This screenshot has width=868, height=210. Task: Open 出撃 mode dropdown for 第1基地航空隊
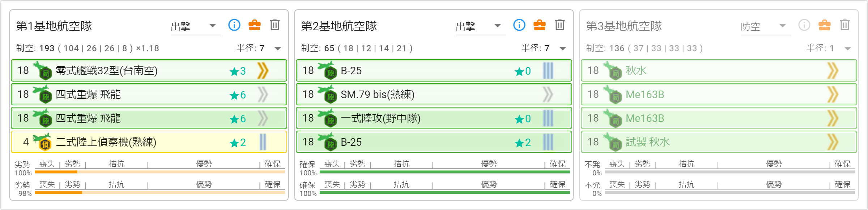pyautogui.click(x=196, y=26)
